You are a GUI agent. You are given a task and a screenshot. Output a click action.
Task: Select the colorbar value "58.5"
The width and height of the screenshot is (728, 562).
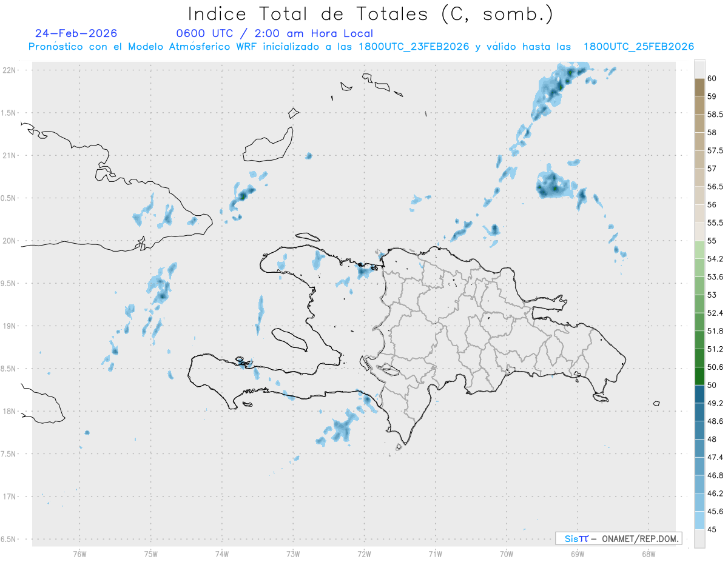click(715, 115)
